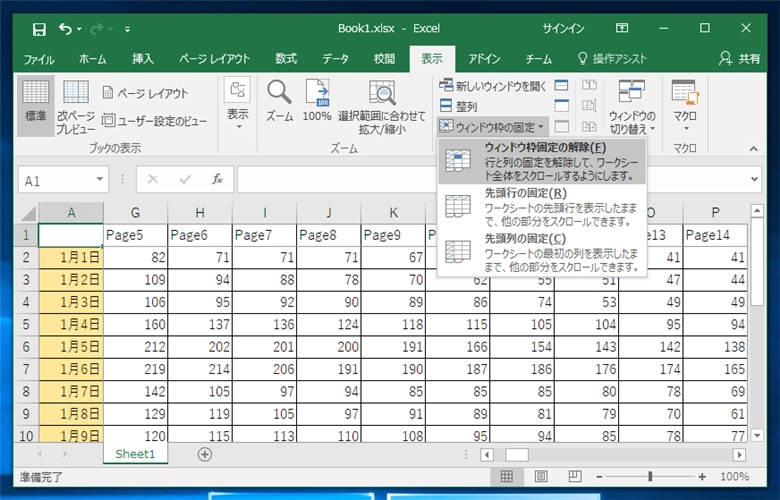Viewport: 780px width, 500px height.
Task: Click the cell containing Page7
Action: [x=264, y=235]
